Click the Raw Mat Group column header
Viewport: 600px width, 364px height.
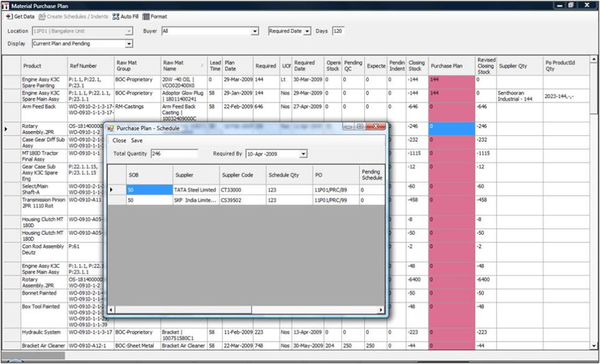click(x=137, y=66)
